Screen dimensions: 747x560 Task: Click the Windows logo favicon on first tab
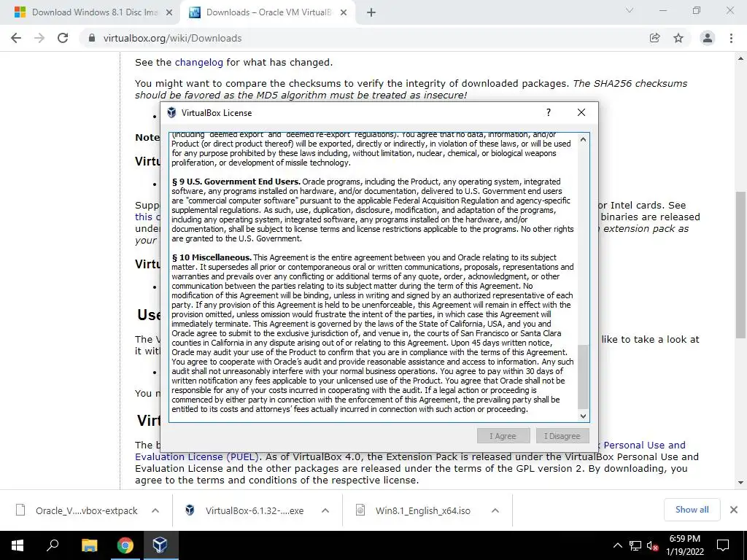[20, 12]
